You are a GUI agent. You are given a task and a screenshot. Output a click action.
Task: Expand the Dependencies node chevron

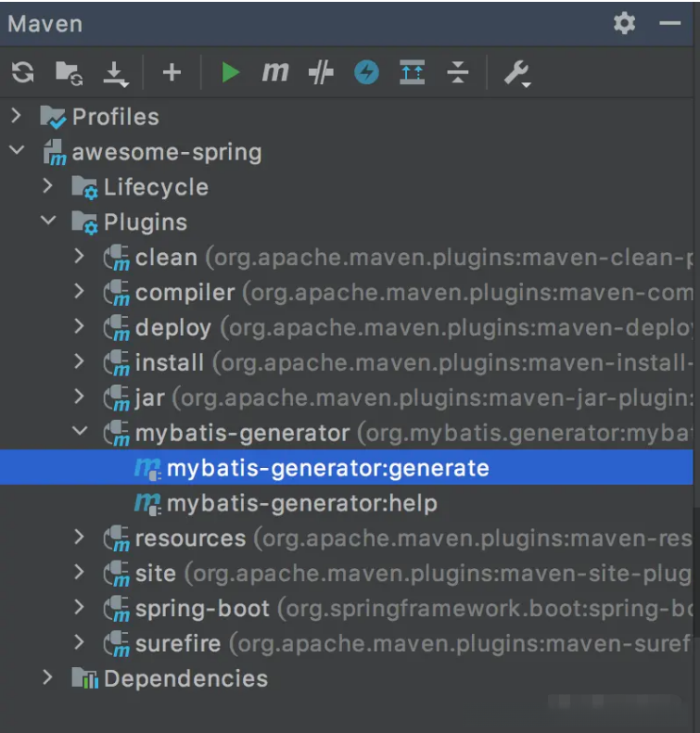coord(47,677)
